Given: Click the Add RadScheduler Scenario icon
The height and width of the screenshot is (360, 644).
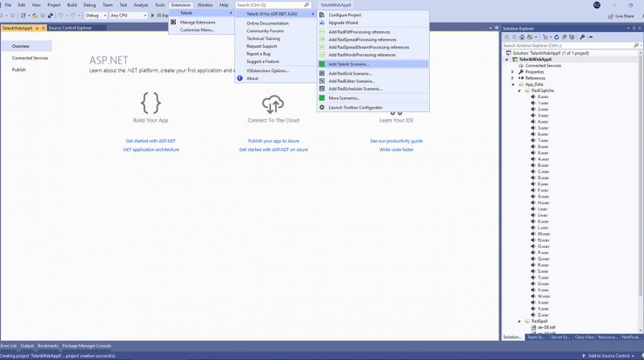Looking at the screenshot, I should click(x=322, y=88).
